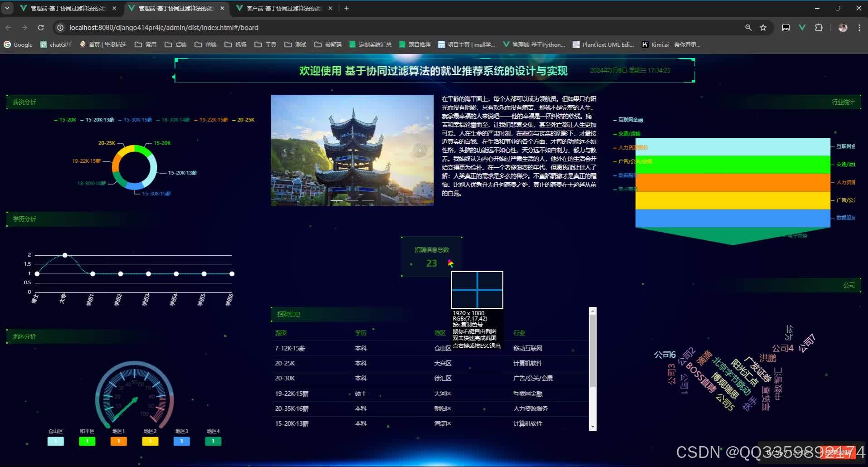Click the 大专 data point on education chart

[x=65, y=255]
